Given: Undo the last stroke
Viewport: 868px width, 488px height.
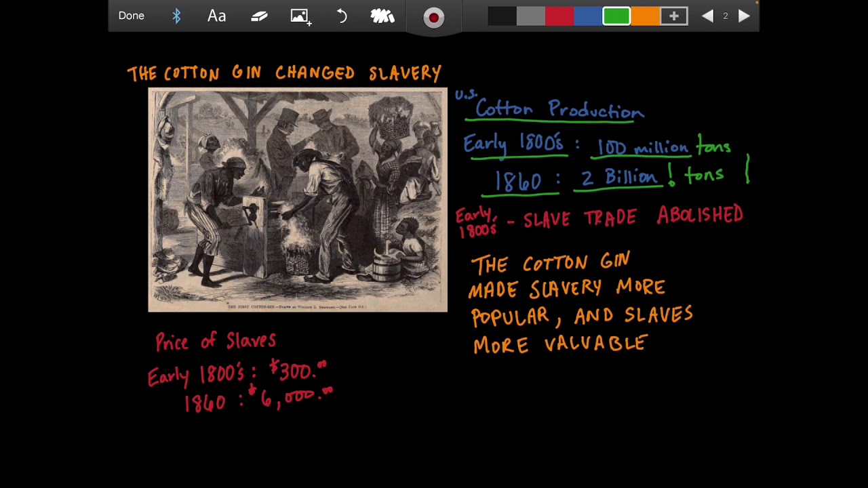Looking at the screenshot, I should point(342,16).
